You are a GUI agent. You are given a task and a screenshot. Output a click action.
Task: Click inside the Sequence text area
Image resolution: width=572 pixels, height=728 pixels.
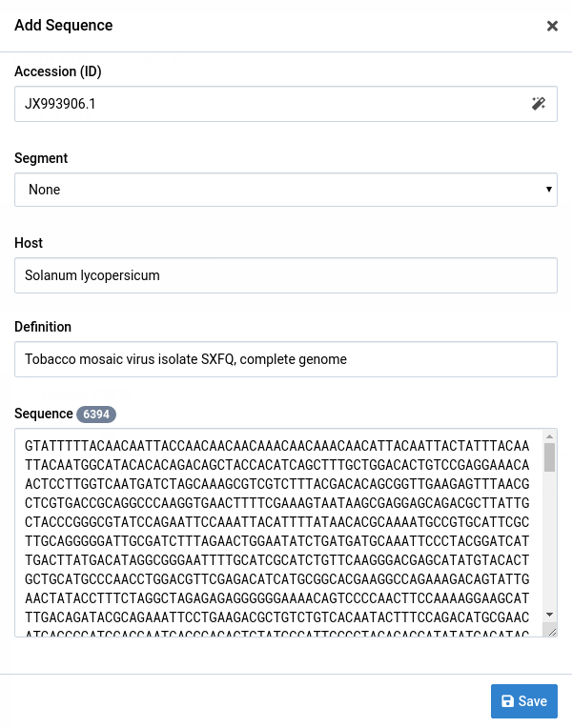pos(276,532)
